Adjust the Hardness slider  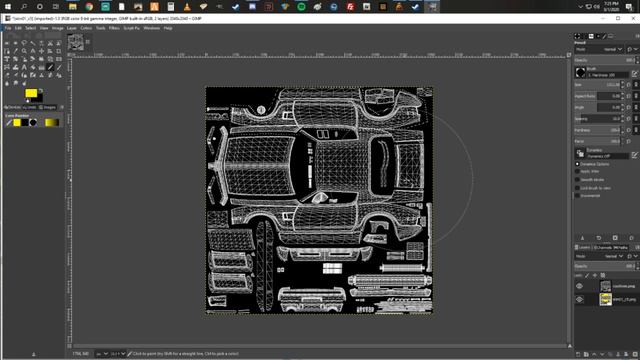click(598, 130)
